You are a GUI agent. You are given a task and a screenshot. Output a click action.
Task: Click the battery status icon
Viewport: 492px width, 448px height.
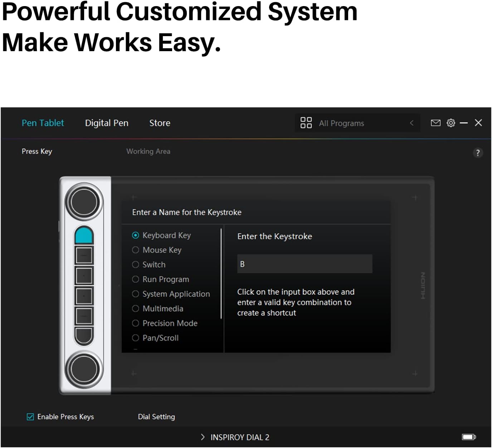coord(468,437)
